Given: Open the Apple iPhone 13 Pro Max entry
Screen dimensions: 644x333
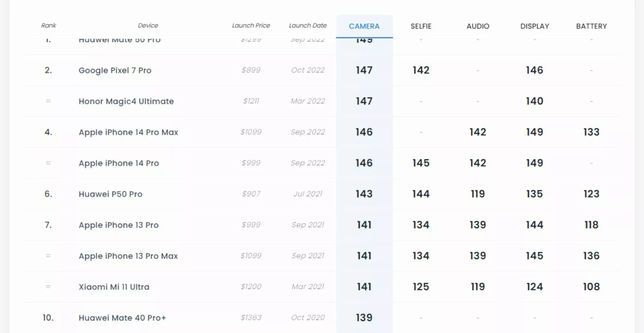Looking at the screenshot, I should point(128,256).
